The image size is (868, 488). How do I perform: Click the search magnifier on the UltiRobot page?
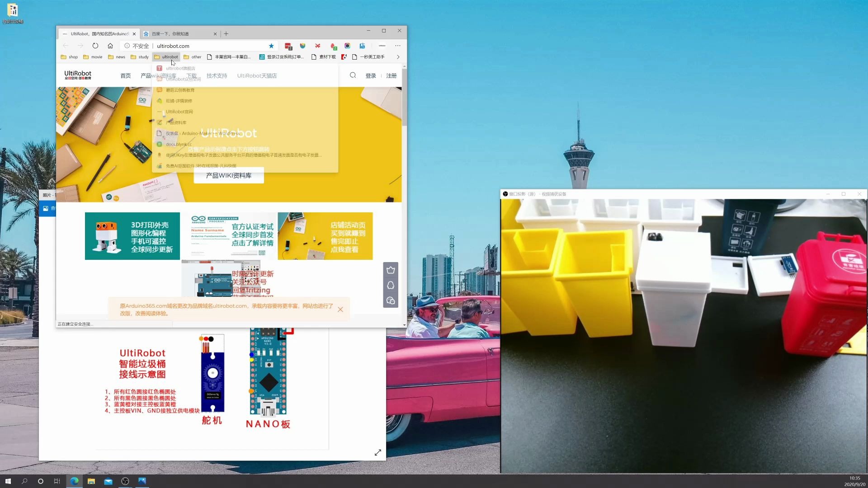click(x=353, y=75)
